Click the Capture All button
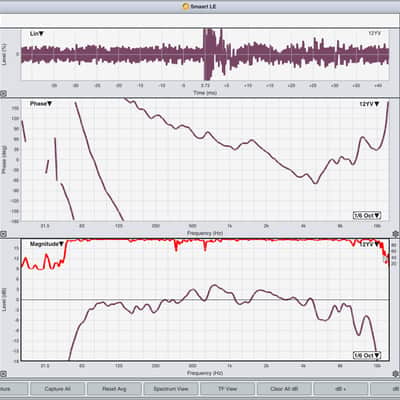This screenshot has width=400, height=400. pyautogui.click(x=57, y=389)
